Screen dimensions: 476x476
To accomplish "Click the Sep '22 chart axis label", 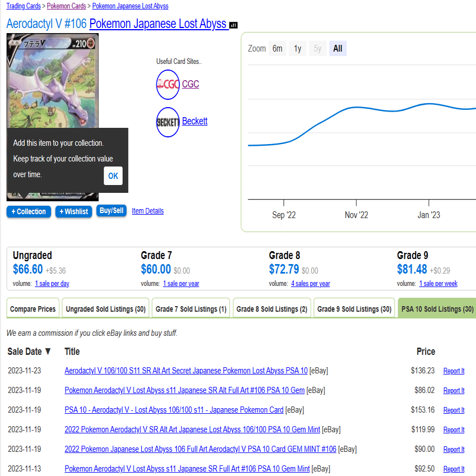I will (x=284, y=215).
